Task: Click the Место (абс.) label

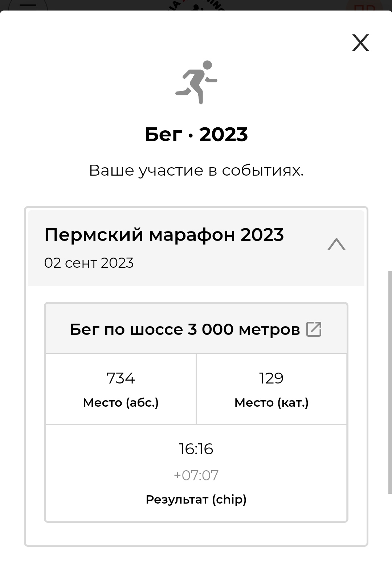Action: click(x=121, y=403)
